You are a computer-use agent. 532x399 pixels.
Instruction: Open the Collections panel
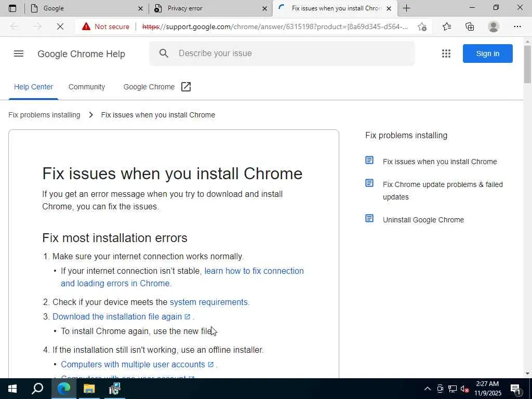click(470, 26)
